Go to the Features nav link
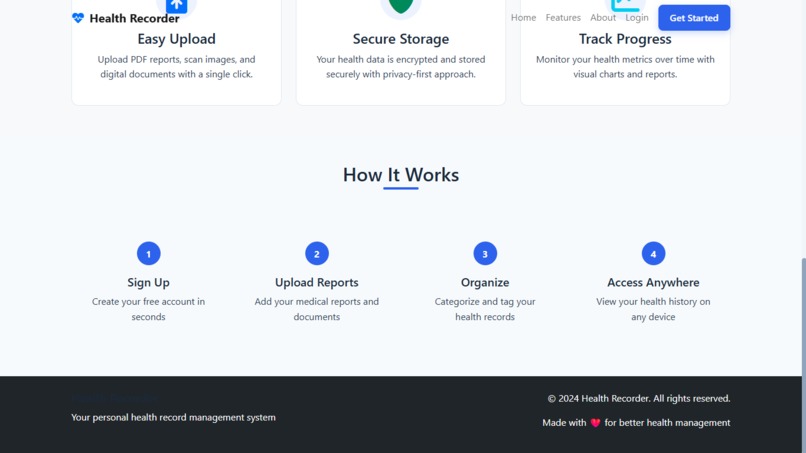 pos(563,17)
